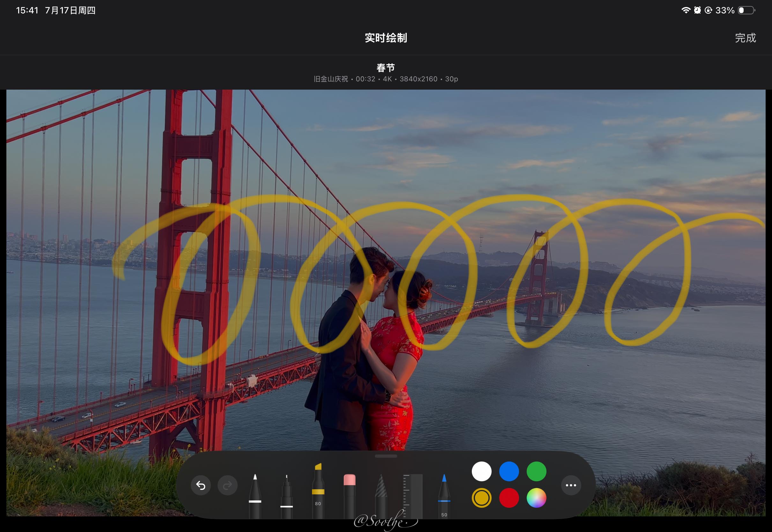This screenshot has width=772, height=532.
Task: Choose the pink eraser tool
Action: click(x=349, y=494)
